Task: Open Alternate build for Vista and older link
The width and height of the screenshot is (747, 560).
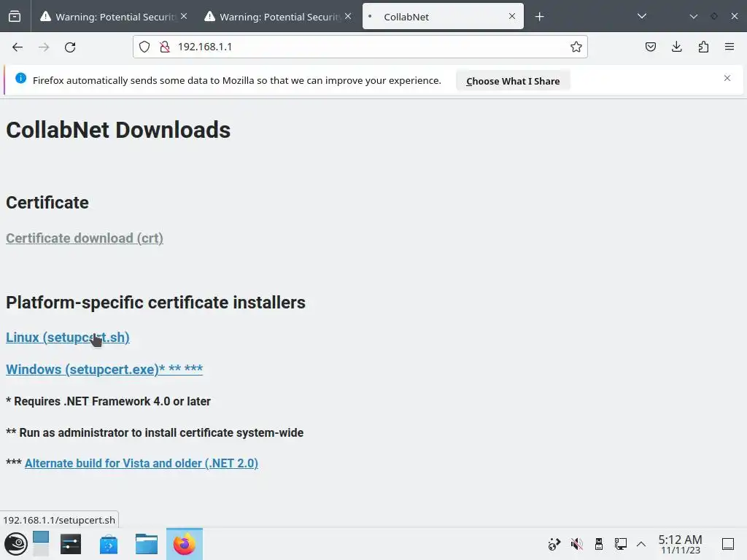Action: pyautogui.click(x=142, y=463)
